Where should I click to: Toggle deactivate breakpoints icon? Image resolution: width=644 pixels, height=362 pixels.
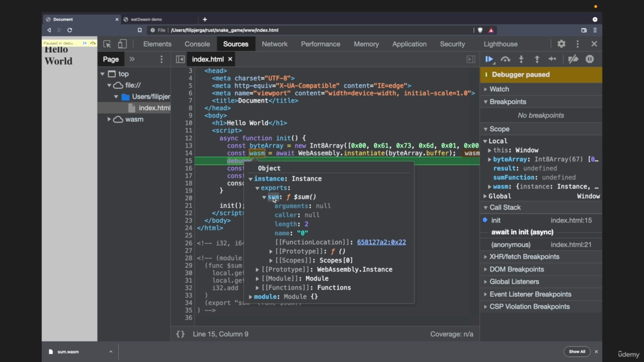573,59
